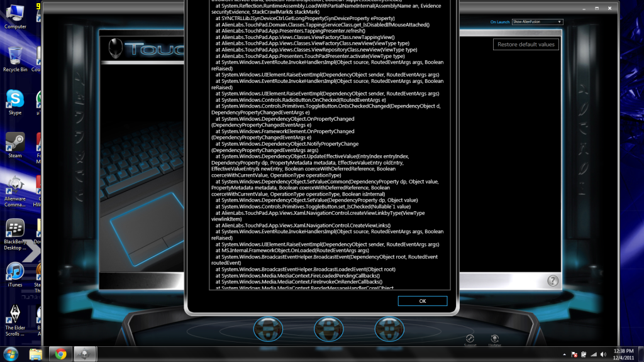
Task: Select the Alienware Command Center shortcut
Action: pyautogui.click(x=15, y=192)
